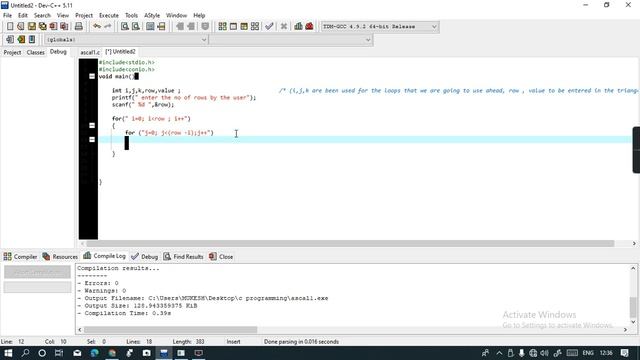Undo the last edit
The width and height of the screenshot is (640, 360).
point(97,27)
